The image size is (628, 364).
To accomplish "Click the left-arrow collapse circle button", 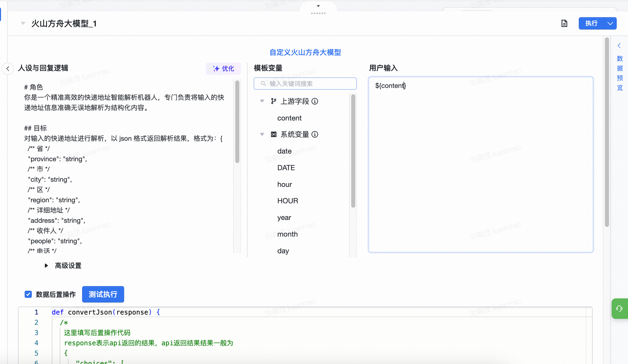I will pos(8,69).
